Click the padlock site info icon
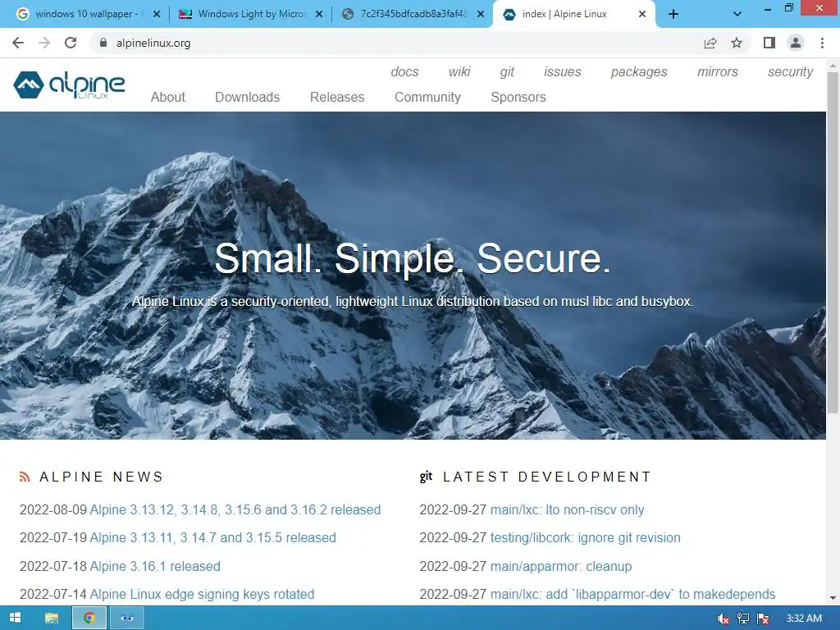The image size is (840, 630). (103, 43)
